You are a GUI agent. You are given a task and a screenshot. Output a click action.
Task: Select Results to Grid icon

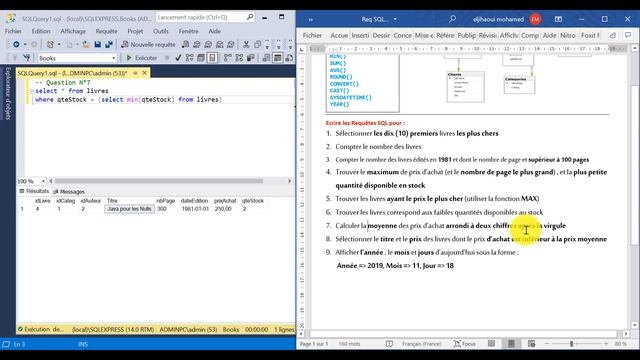[x=278, y=58]
